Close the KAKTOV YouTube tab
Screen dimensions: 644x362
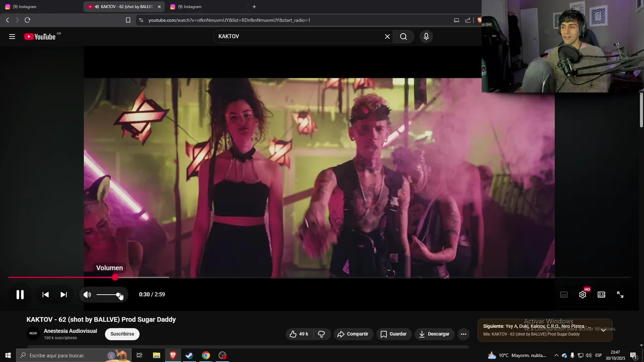coord(159,7)
